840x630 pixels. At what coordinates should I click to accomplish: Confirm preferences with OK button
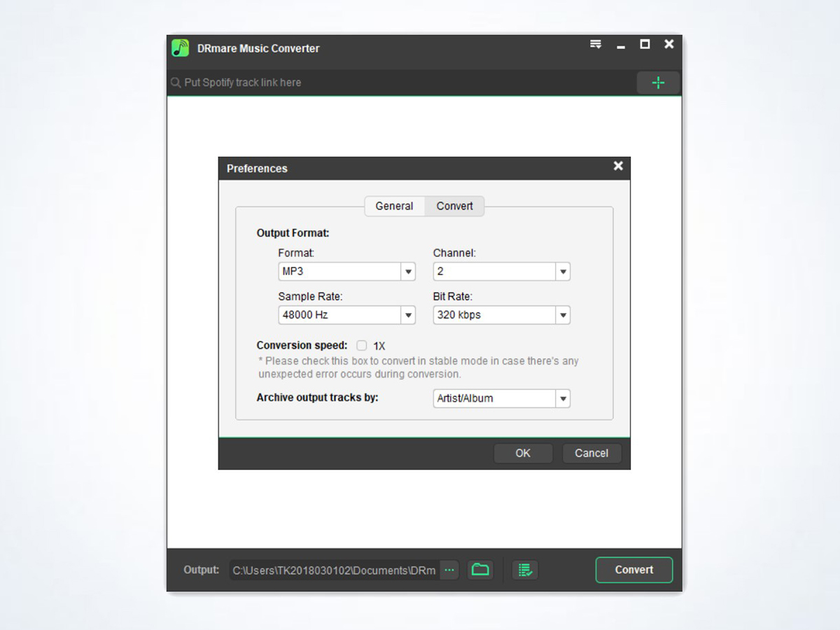tap(523, 453)
